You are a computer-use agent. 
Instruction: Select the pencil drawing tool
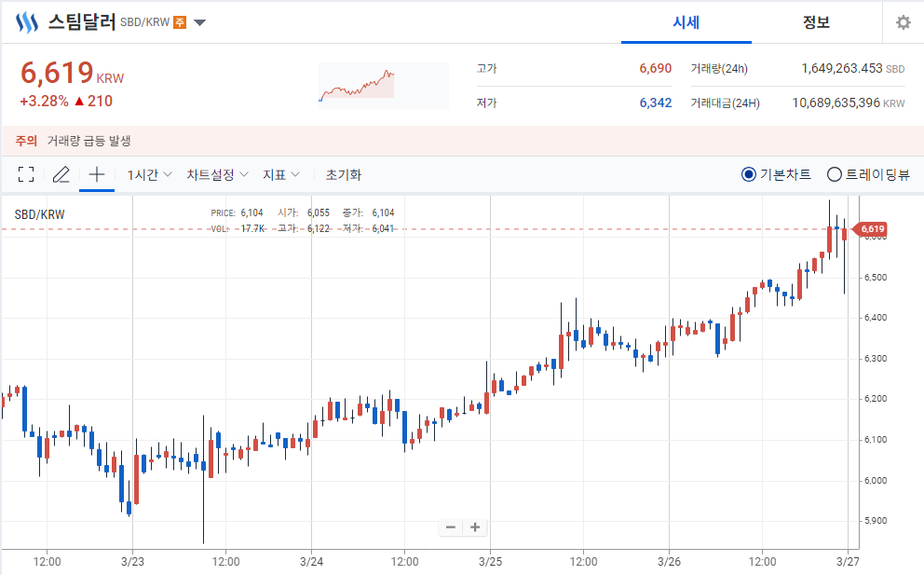(61, 174)
